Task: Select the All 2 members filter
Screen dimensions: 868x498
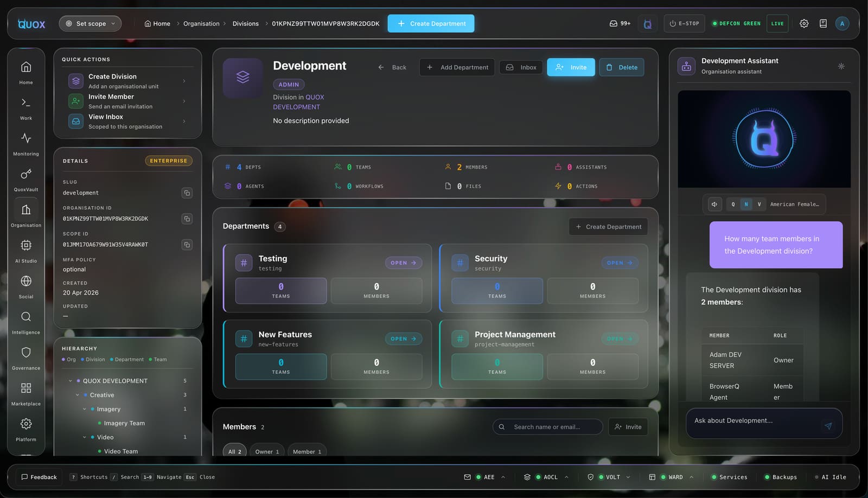Action: point(235,451)
